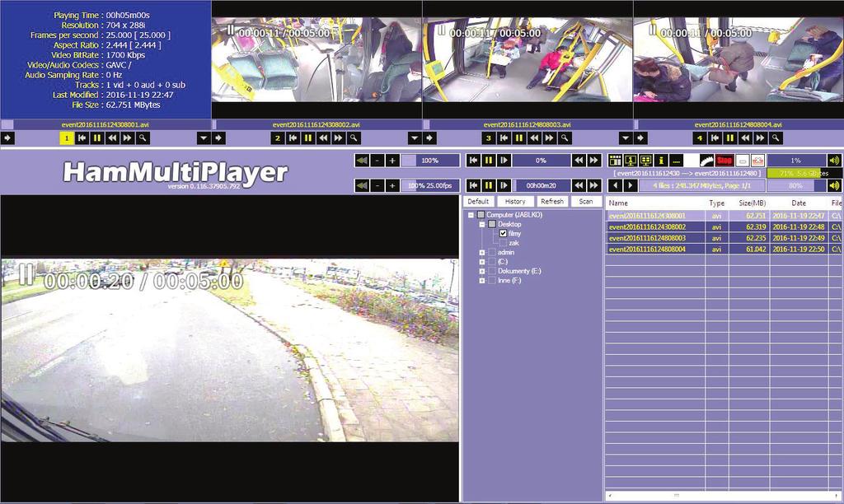Sort file list by Size(MB) column header

[x=752, y=203]
